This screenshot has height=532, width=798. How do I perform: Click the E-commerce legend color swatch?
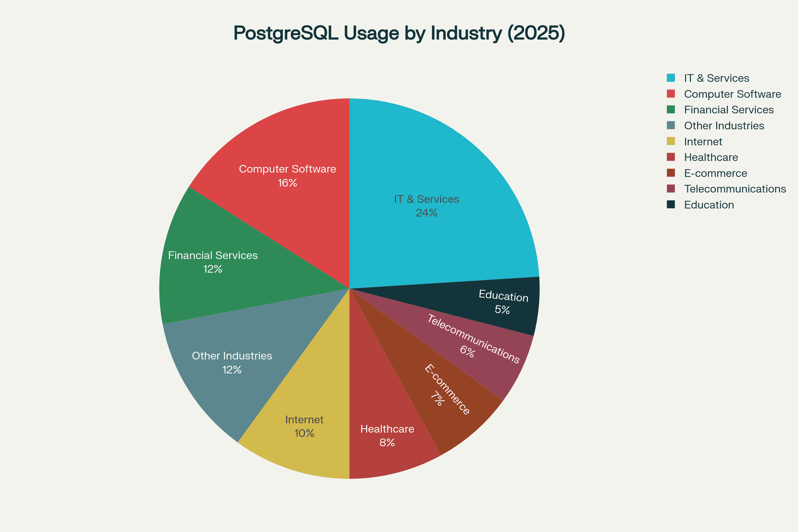pos(671,173)
